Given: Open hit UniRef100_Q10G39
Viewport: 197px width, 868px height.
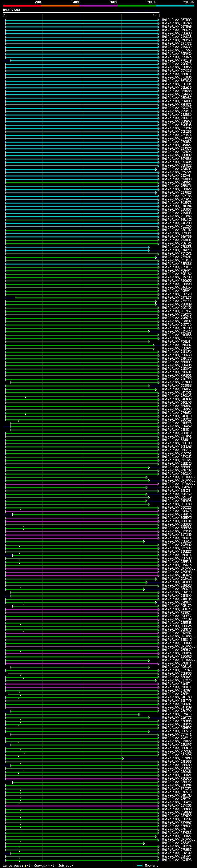Looking at the screenshot, I should [x=177, y=47].
